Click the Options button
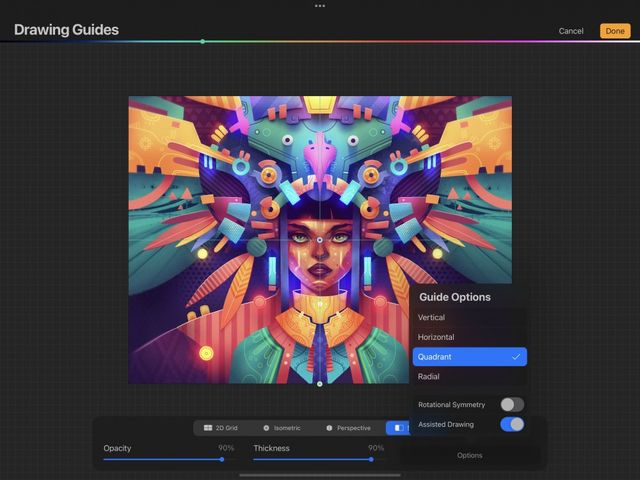 (x=469, y=455)
